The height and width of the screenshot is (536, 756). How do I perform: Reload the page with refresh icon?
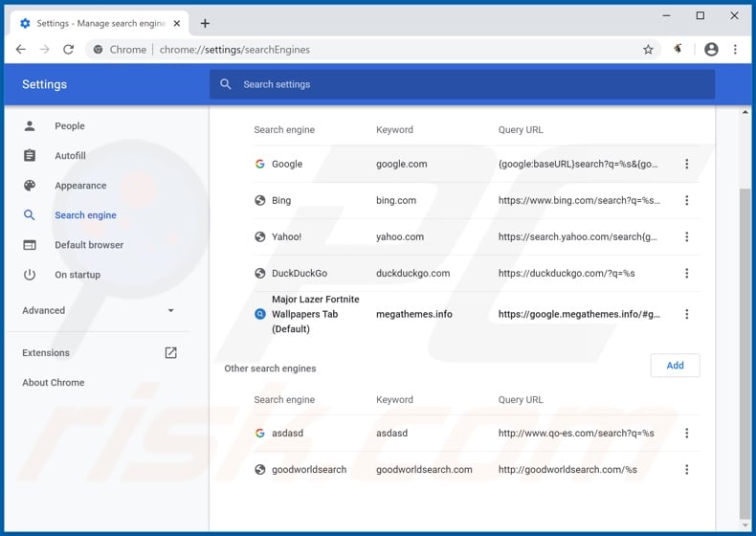[69, 49]
